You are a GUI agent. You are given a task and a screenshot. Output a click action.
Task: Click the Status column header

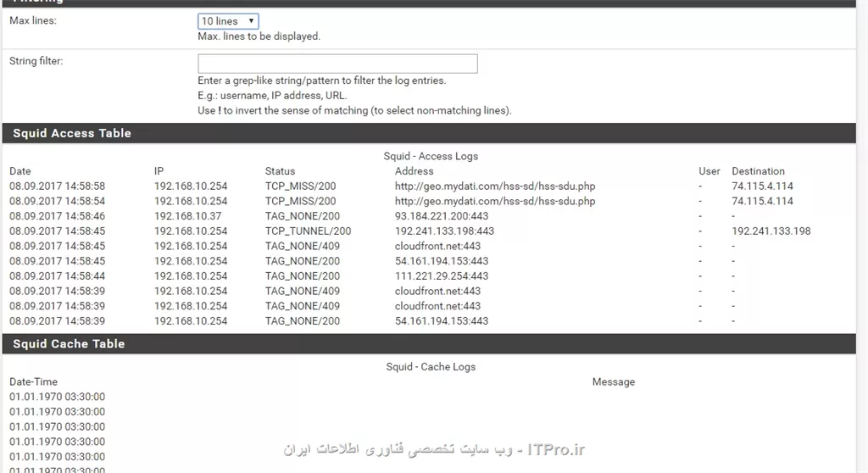click(280, 171)
